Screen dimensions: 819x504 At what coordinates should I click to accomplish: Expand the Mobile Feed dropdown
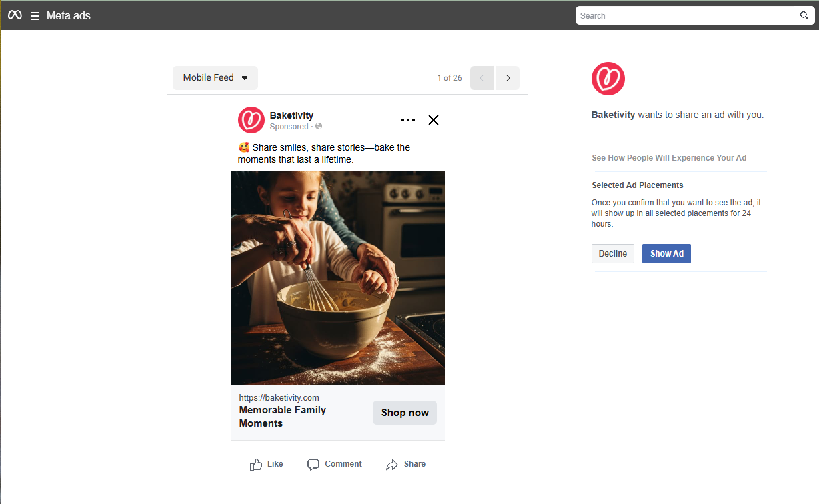click(215, 78)
